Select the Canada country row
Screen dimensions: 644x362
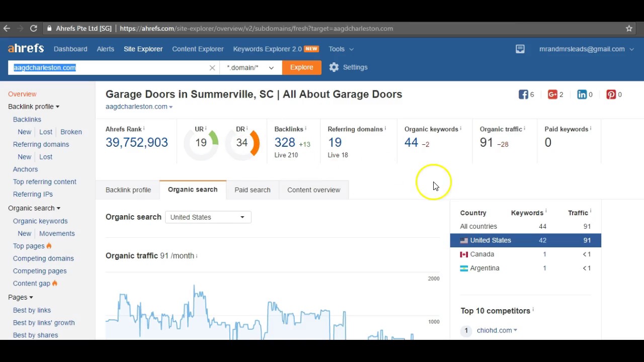click(x=525, y=254)
